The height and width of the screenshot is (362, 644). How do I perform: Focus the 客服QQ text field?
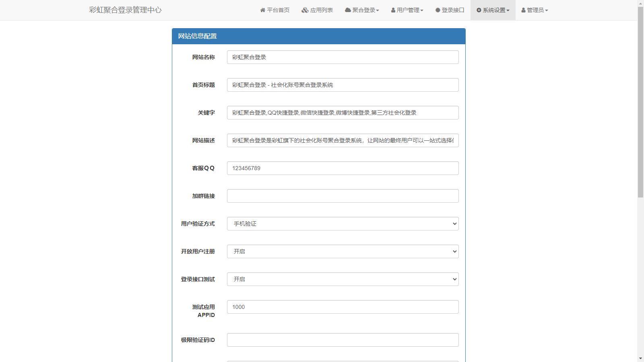tap(343, 168)
